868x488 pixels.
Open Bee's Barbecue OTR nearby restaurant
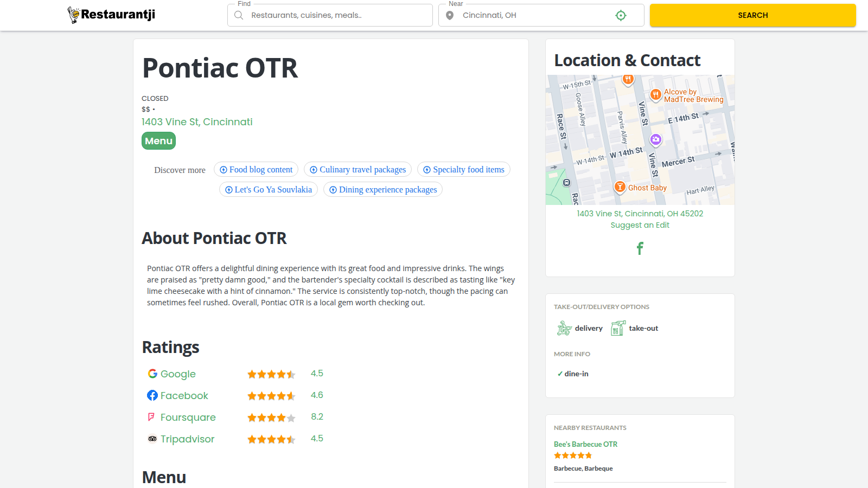click(585, 444)
